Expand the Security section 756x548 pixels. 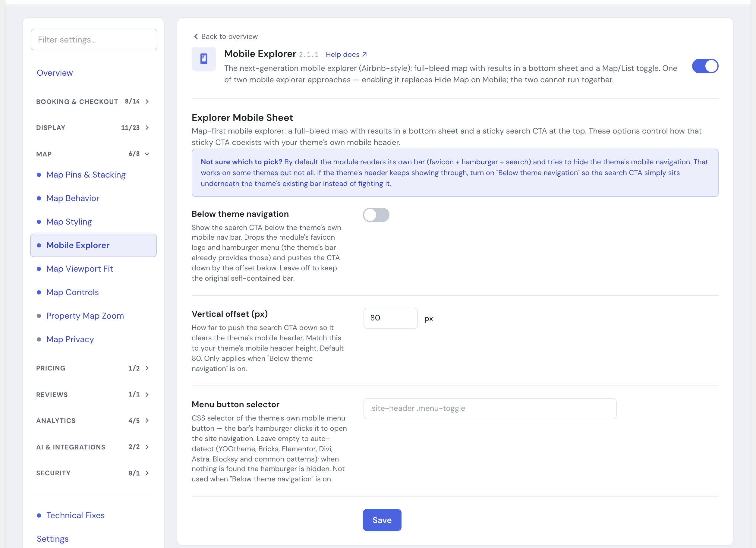click(x=93, y=473)
